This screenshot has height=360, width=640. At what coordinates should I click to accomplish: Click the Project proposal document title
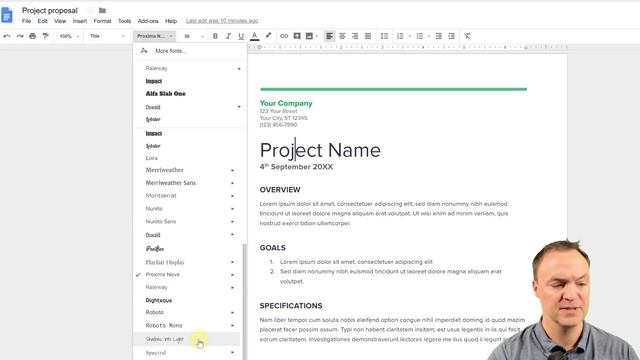click(x=50, y=11)
